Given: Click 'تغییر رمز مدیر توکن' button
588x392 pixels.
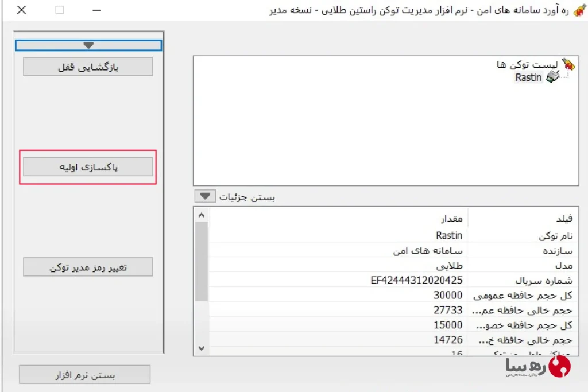Looking at the screenshot, I should point(88,267).
